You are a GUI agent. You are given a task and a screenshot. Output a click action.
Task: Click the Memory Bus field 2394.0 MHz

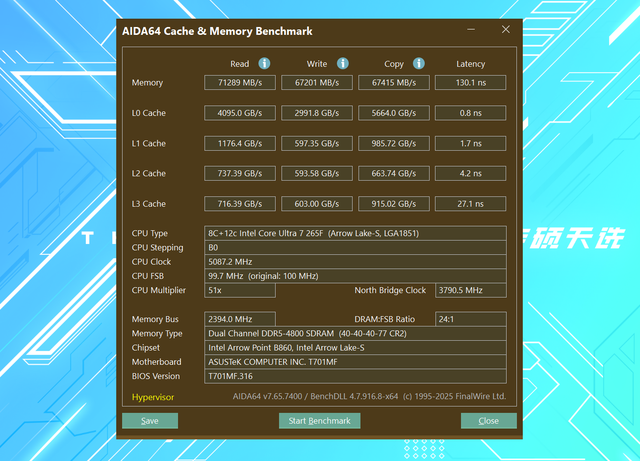pos(240,319)
